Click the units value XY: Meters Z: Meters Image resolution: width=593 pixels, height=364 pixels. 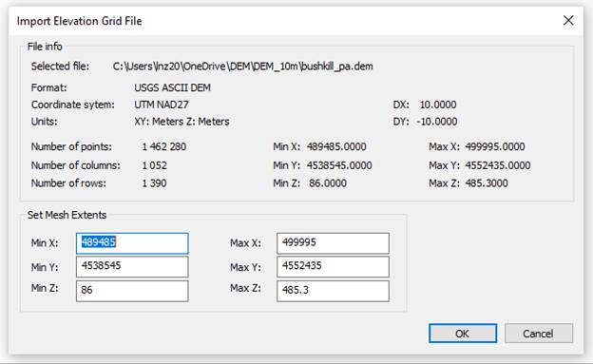182,122
